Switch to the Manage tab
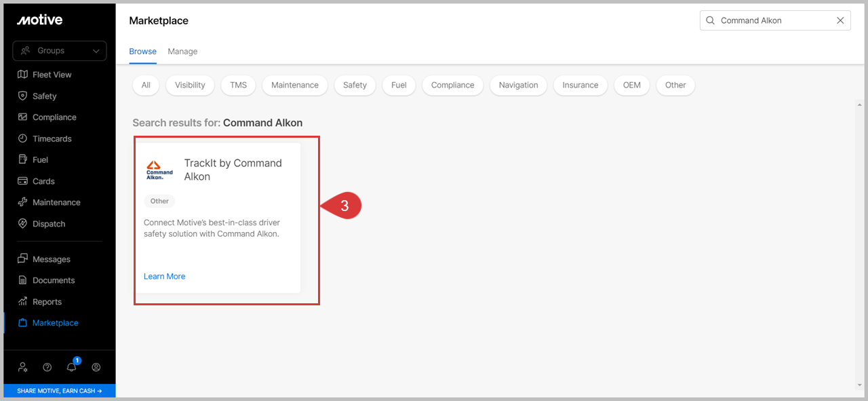 click(182, 52)
